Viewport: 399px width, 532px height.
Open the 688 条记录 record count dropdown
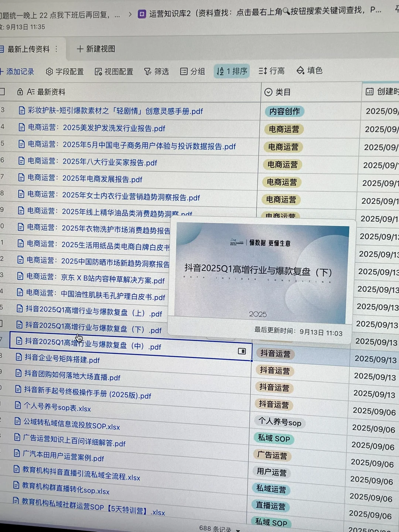click(x=219, y=529)
